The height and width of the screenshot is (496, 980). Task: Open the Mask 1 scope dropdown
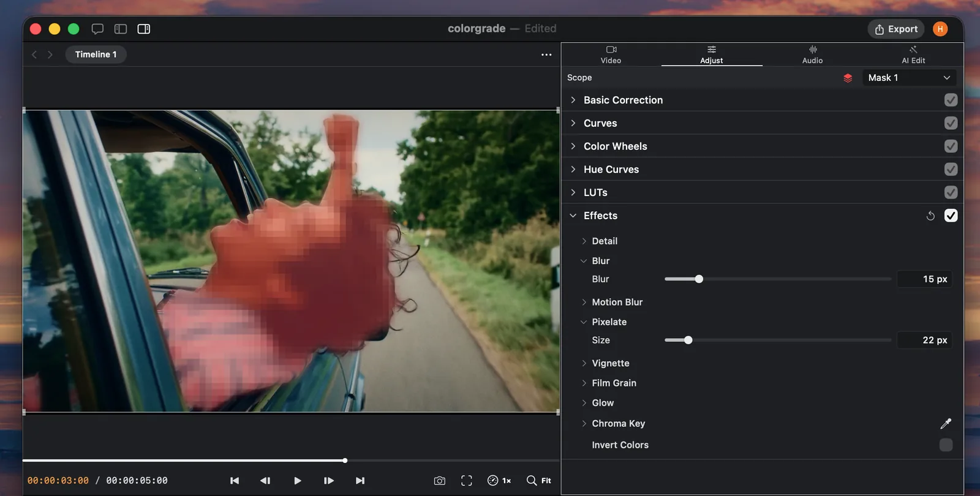(910, 78)
